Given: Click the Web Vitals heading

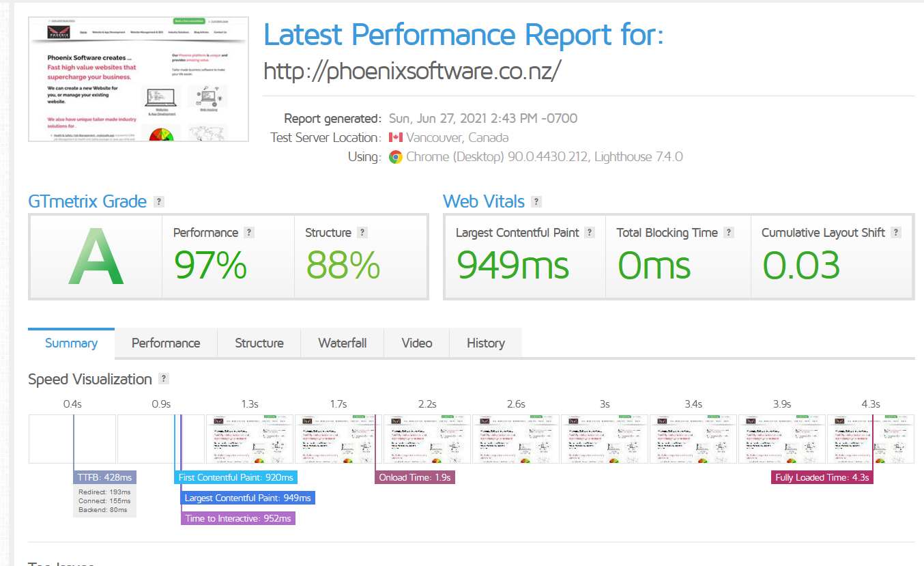Looking at the screenshot, I should point(484,201).
